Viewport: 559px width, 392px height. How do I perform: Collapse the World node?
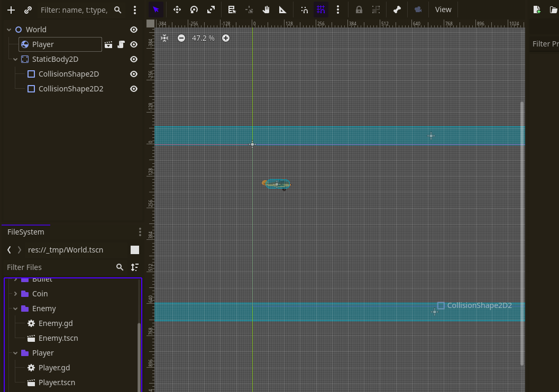pos(8,30)
